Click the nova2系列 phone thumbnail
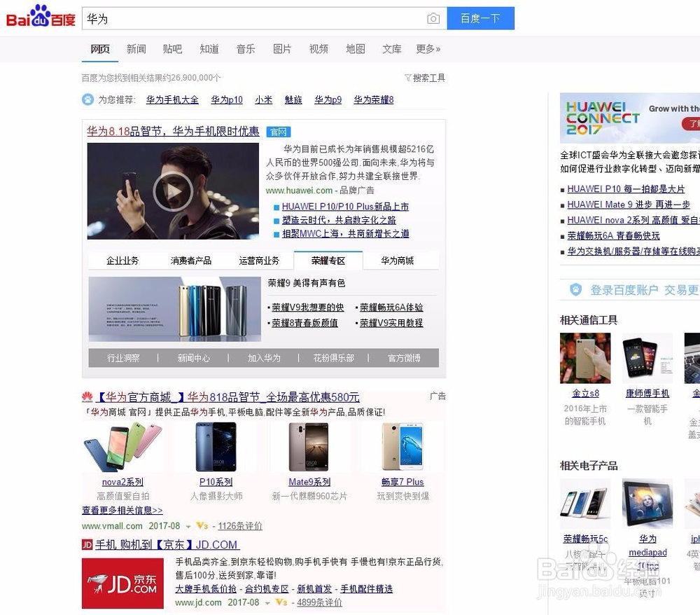The image size is (700, 615). pyautogui.click(x=122, y=448)
